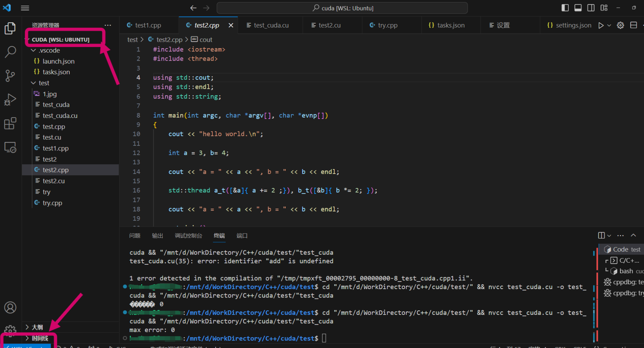Toggle the primary sidebar visibility

(x=565, y=7)
